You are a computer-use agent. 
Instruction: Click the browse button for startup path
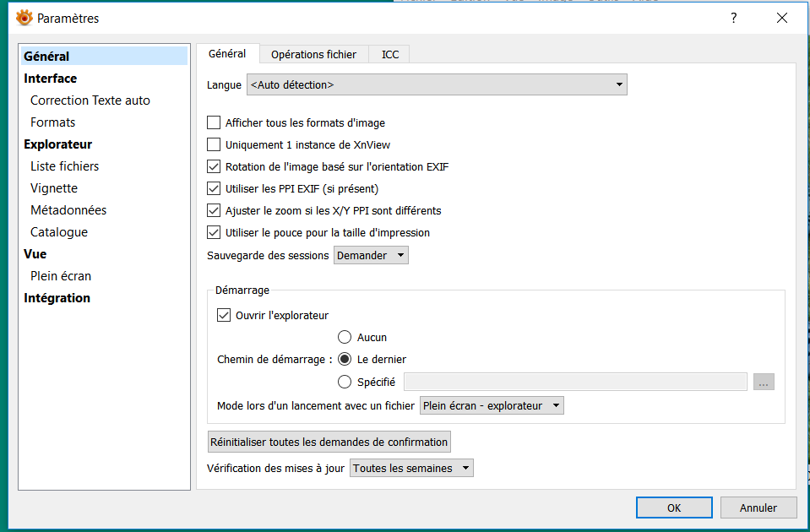pyautogui.click(x=764, y=383)
